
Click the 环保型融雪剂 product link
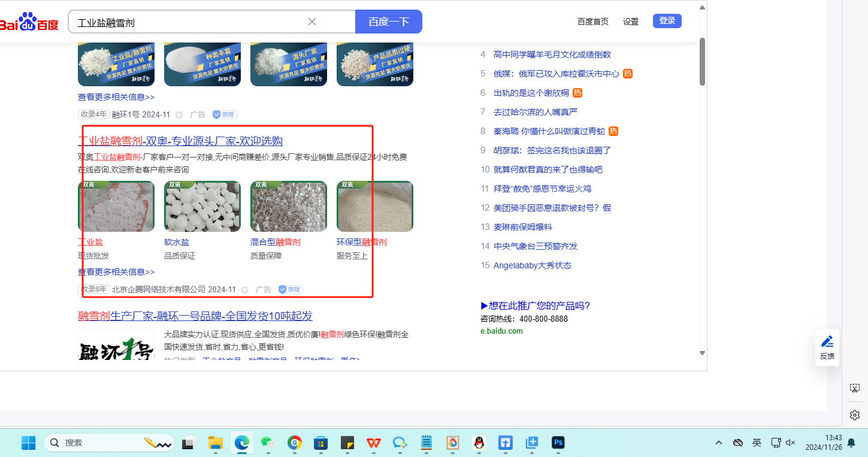coord(362,242)
